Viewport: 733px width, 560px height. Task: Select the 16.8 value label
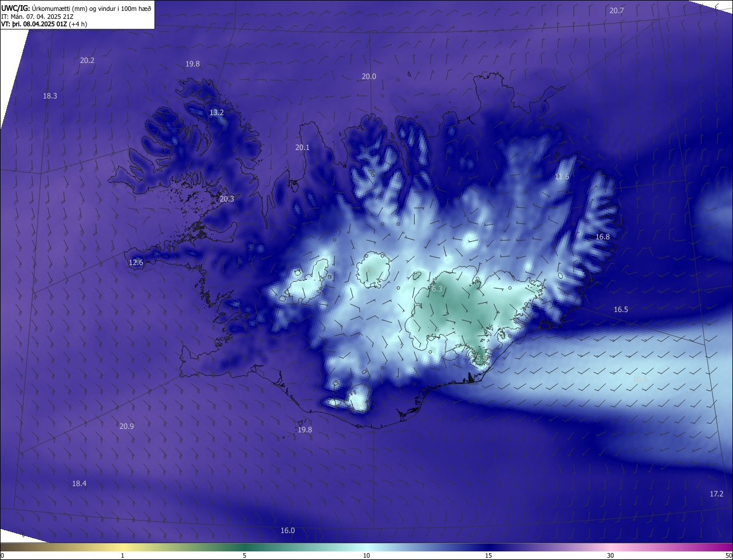click(602, 236)
